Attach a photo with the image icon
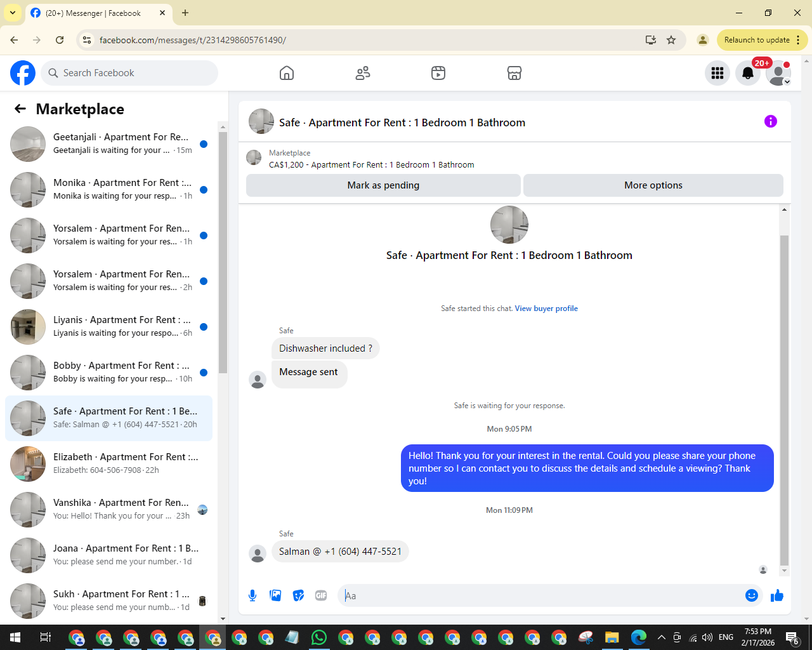The width and height of the screenshot is (812, 650). [275, 595]
